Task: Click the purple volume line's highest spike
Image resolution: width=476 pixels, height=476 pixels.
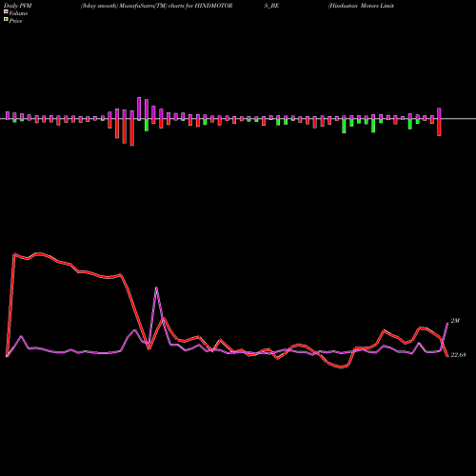Action: (x=156, y=288)
